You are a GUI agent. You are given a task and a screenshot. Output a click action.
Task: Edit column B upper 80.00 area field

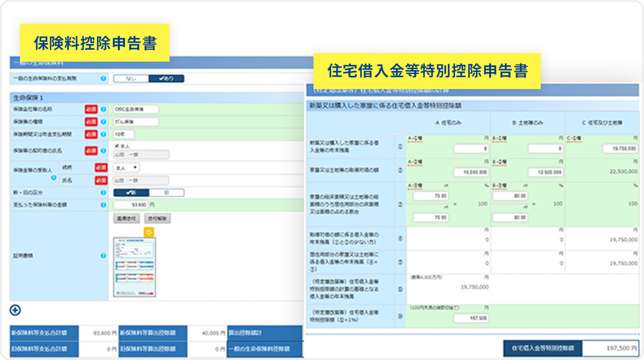pyautogui.click(x=510, y=196)
